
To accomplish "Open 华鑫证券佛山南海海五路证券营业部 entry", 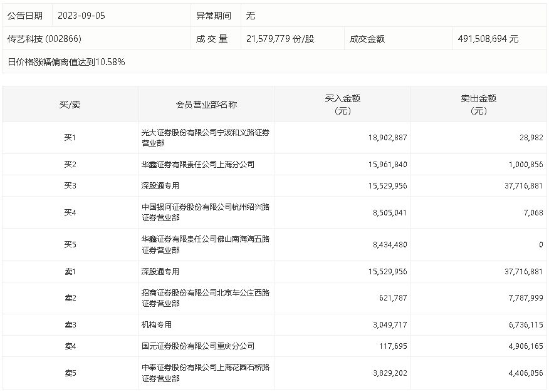I will coord(206,244).
